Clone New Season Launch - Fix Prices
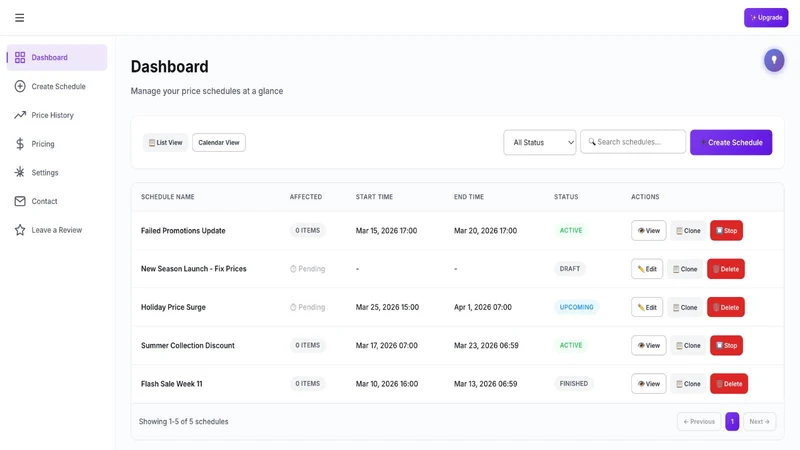Viewport: 800px width, 450px height. [x=685, y=269]
